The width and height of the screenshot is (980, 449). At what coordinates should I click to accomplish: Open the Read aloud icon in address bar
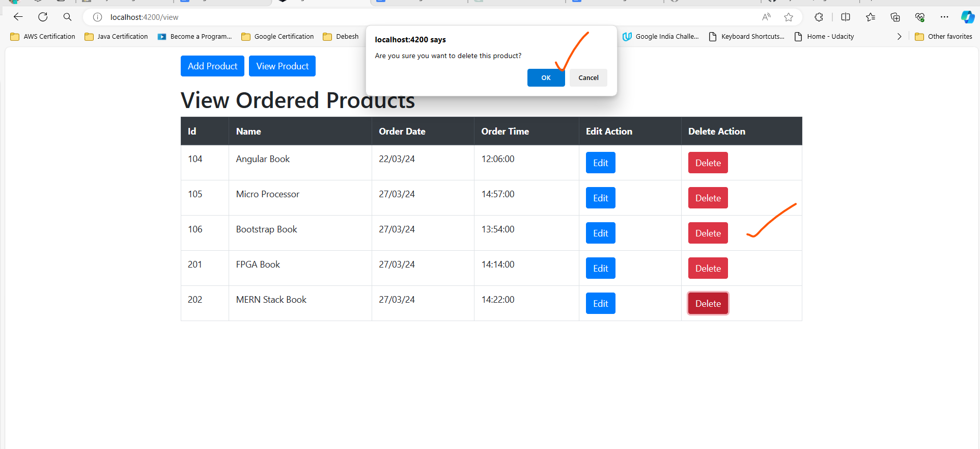point(766,17)
